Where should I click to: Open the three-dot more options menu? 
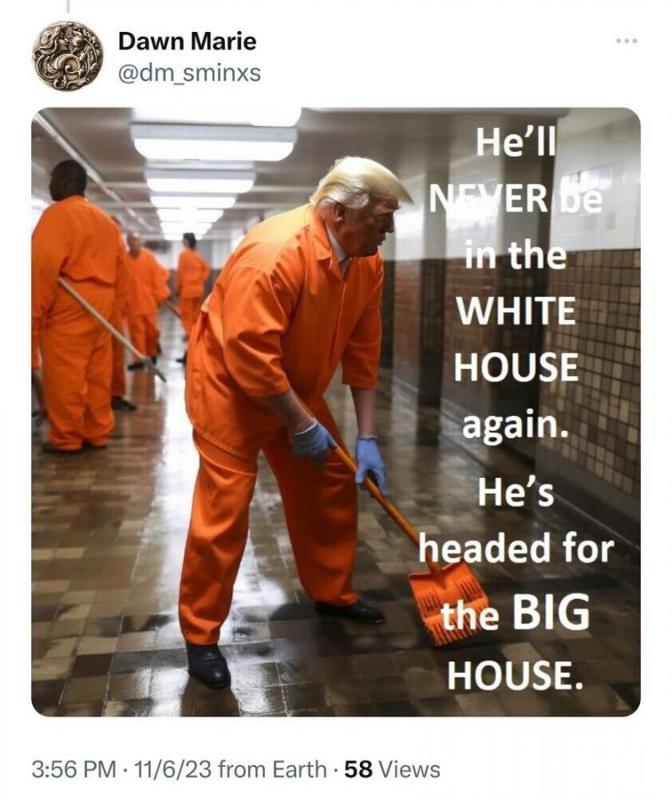(625, 41)
